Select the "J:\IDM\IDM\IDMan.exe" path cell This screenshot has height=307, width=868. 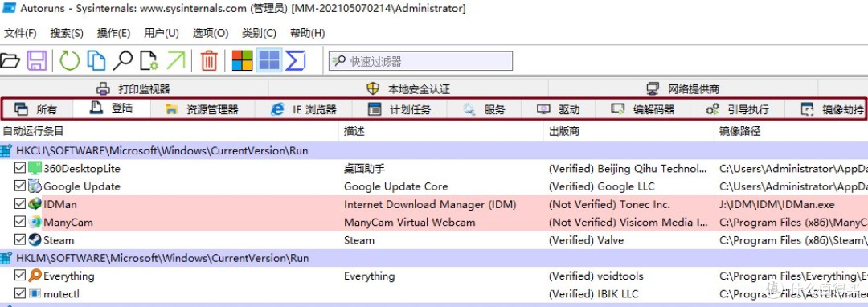[776, 204]
